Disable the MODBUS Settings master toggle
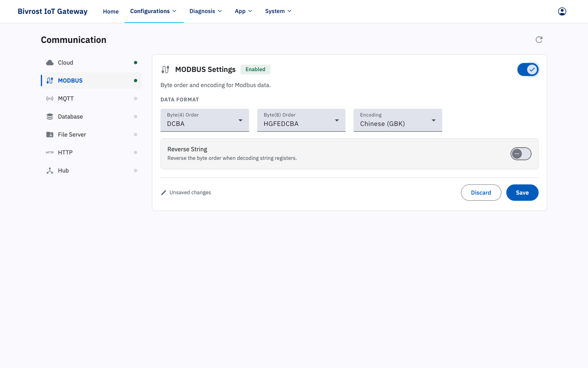The image size is (588, 368). point(528,70)
